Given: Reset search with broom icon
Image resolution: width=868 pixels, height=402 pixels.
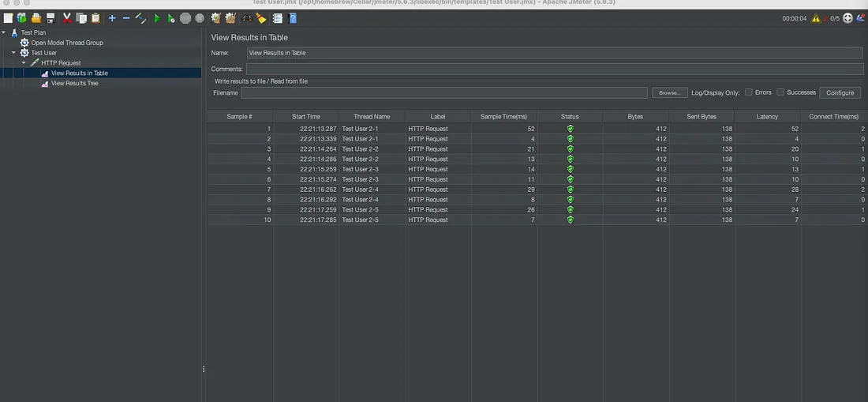Looking at the screenshot, I should coord(261,18).
